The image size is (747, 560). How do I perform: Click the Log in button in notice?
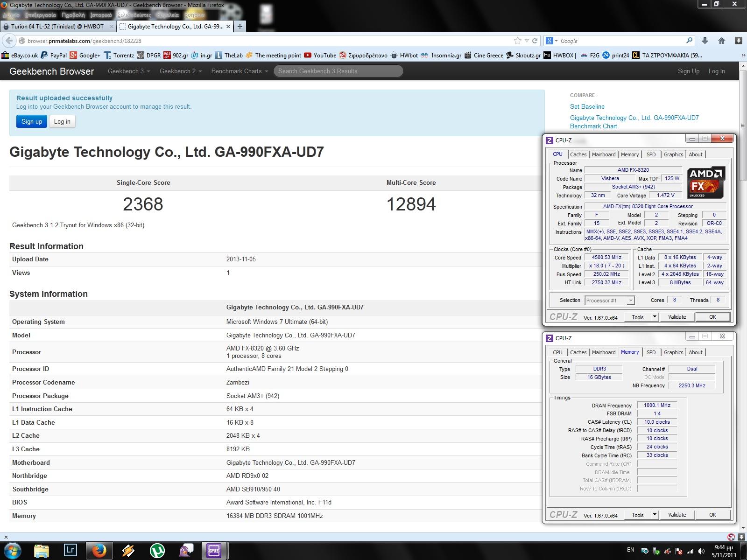[62, 121]
